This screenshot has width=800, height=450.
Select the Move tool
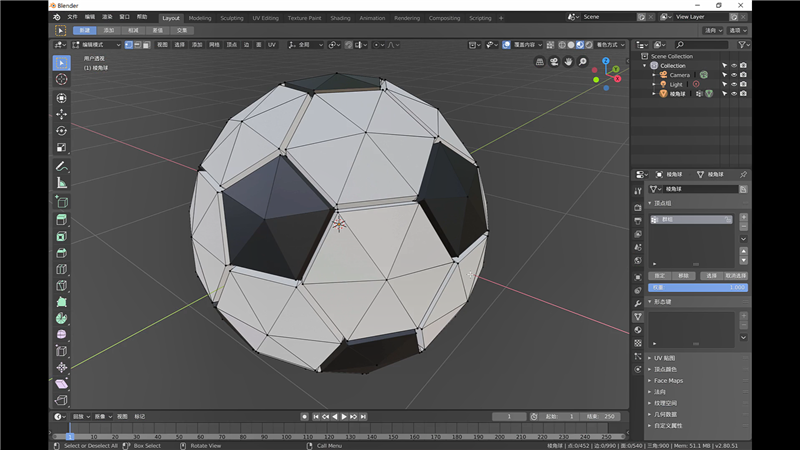62,114
